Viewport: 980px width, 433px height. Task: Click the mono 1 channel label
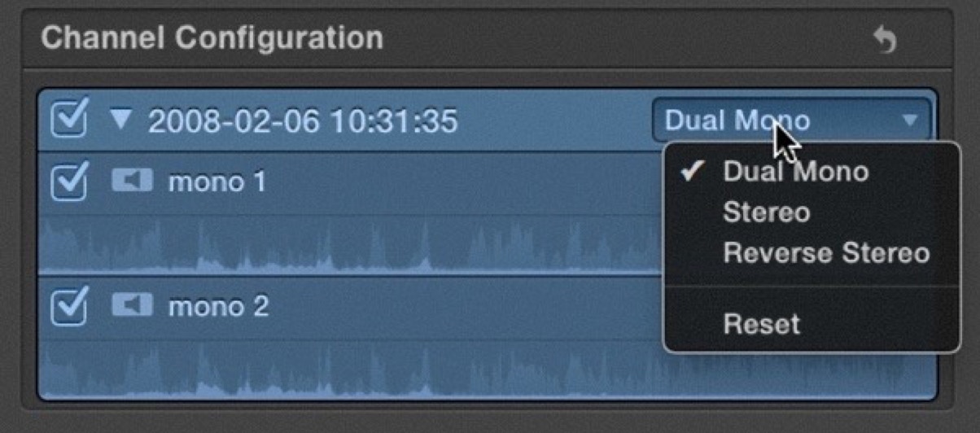217,182
